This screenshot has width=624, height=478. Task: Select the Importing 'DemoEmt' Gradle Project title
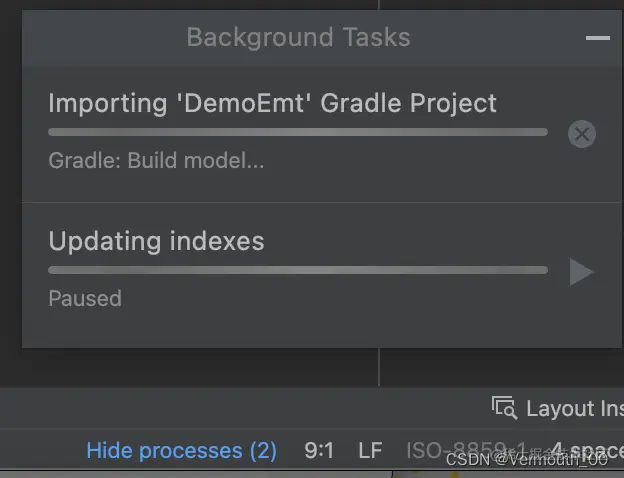tap(273, 103)
